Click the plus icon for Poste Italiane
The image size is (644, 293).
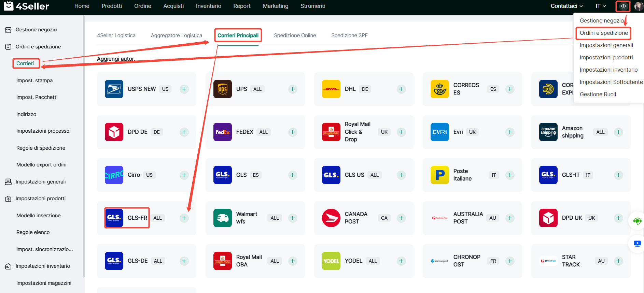pyautogui.click(x=510, y=175)
